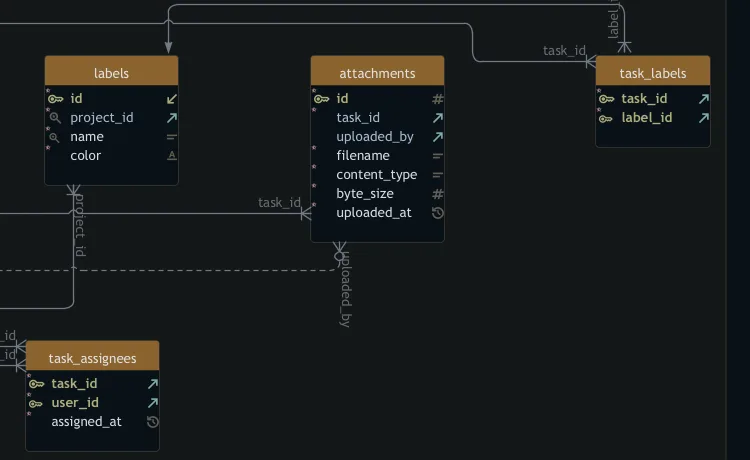Click the task_id relation label near task_labels
750x460 pixels.
[564, 51]
